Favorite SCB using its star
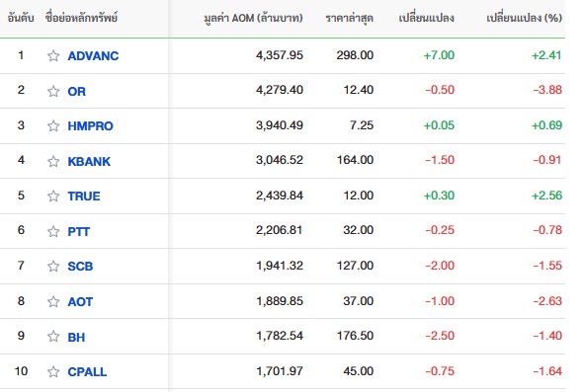The width and height of the screenshot is (582, 392). tap(53, 266)
